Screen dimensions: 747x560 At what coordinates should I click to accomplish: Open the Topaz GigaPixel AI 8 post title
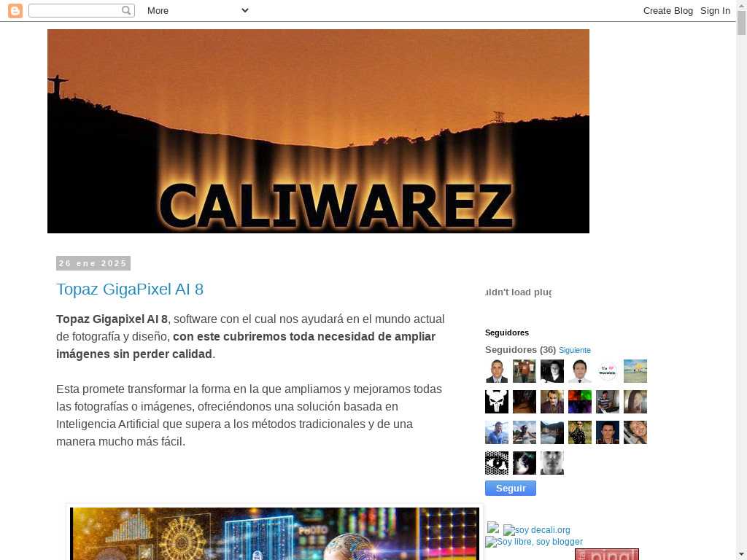(x=130, y=289)
